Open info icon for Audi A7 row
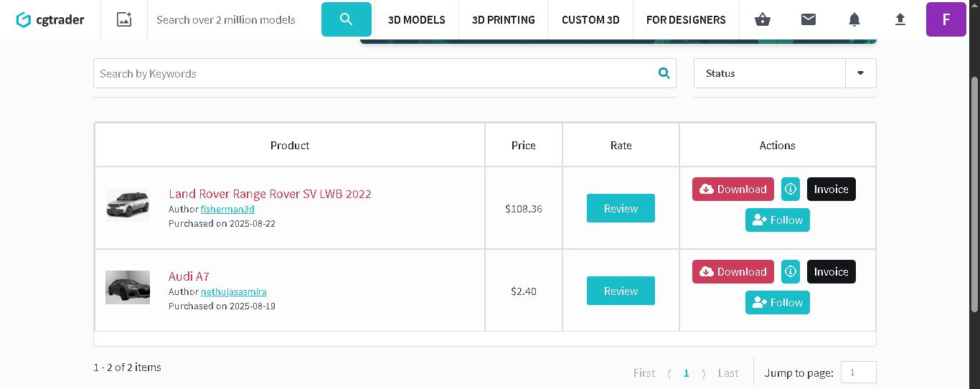 791,272
